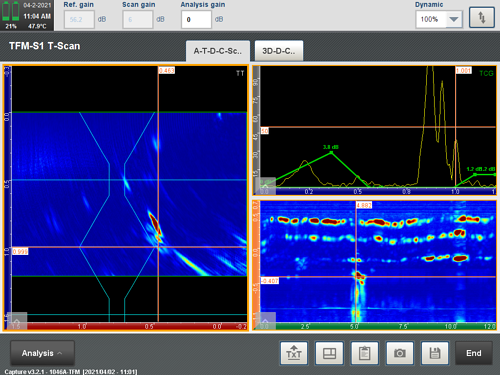Save data with the floppy disk icon
Viewport: 500px width, 375px height.
(x=435, y=353)
